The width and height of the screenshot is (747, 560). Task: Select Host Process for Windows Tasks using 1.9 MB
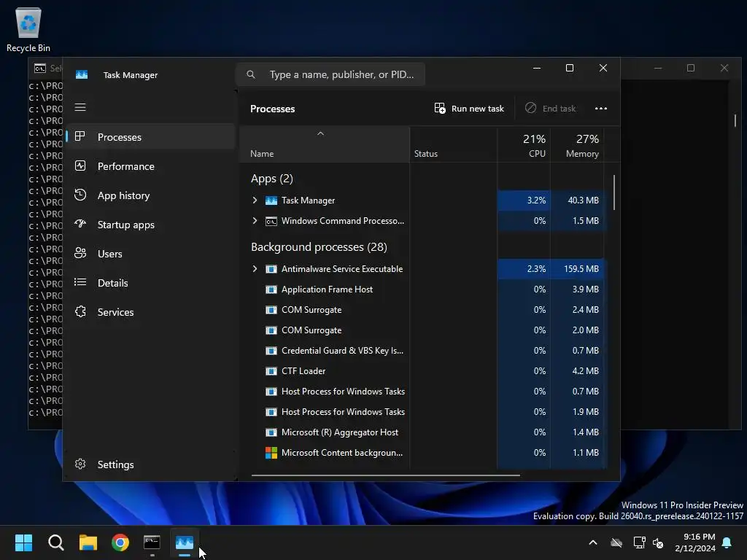click(424, 412)
